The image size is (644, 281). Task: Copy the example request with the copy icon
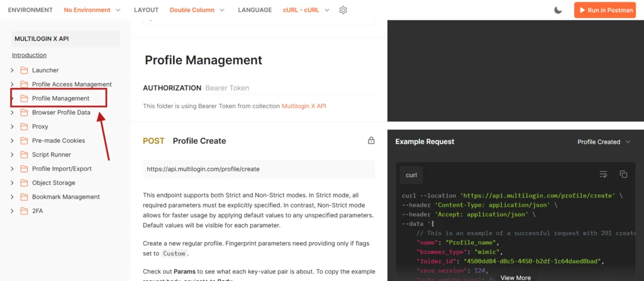tap(623, 174)
